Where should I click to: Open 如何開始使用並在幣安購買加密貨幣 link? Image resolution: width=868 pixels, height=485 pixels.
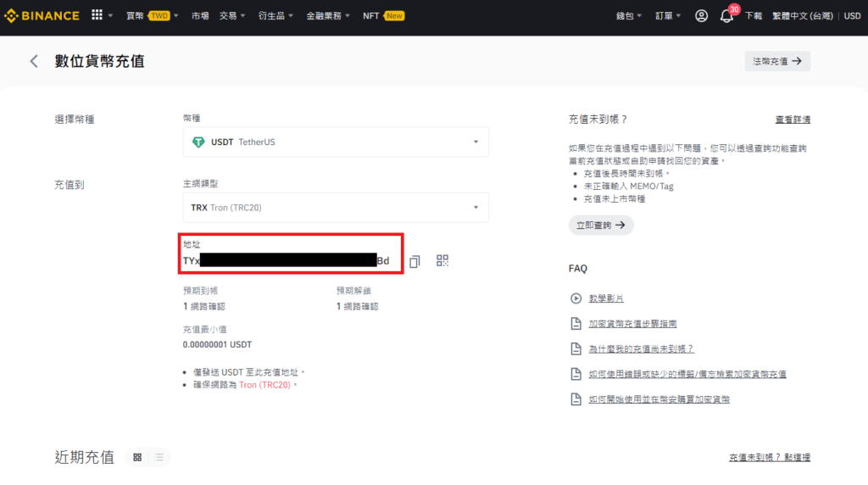point(659,399)
